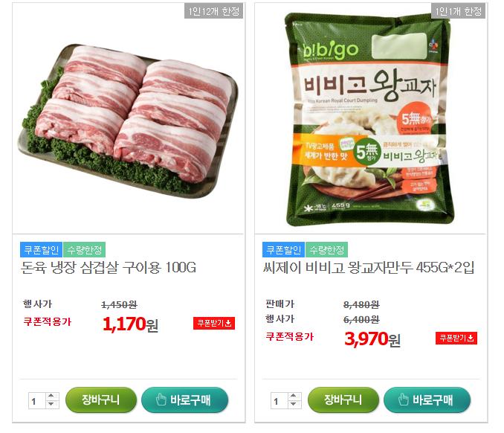The height and width of the screenshot is (433, 504).
Task: Open the Bibigo dumpling package image
Action: (x=369, y=119)
